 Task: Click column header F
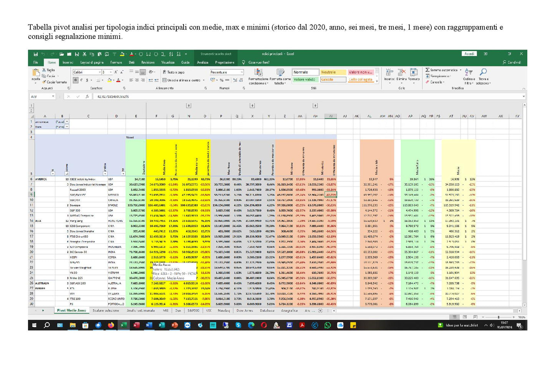(x=156, y=116)
